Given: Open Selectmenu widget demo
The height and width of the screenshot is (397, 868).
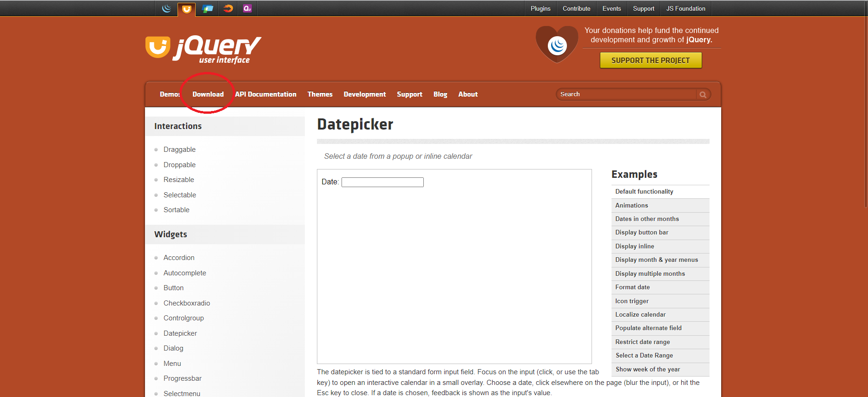Looking at the screenshot, I should pyautogui.click(x=182, y=393).
